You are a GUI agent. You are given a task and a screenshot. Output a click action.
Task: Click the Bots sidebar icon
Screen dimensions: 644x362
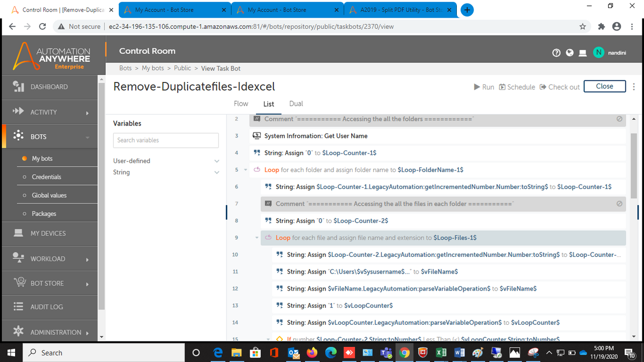[x=18, y=136]
